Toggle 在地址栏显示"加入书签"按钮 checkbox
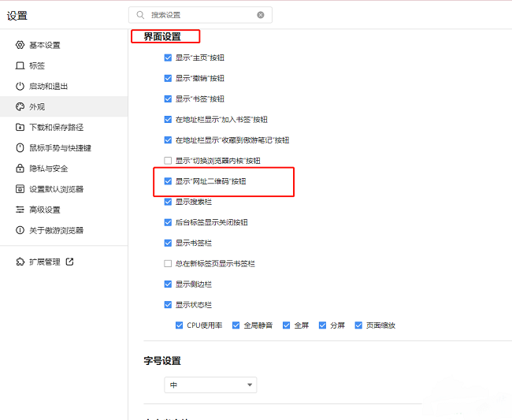 tap(168, 120)
